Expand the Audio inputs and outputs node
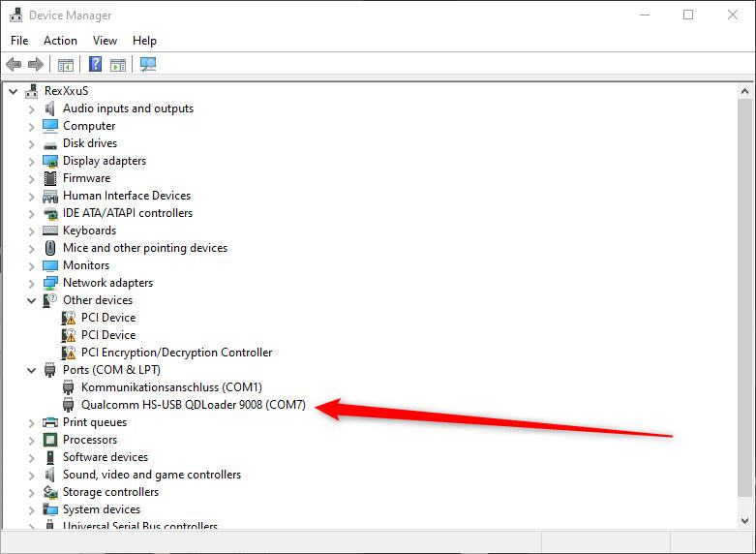756x554 pixels. [x=32, y=109]
